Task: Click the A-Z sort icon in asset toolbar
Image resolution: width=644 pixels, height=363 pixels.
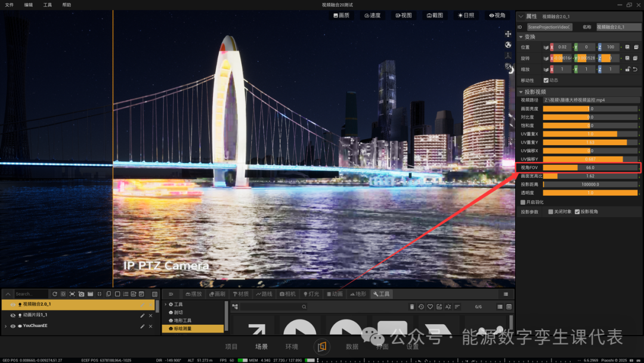Action: click(448, 307)
